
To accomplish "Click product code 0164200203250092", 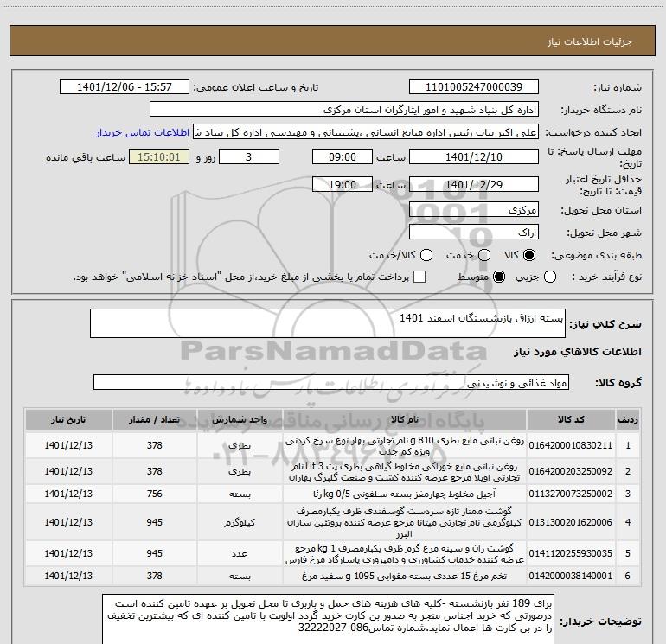I will point(571,471).
